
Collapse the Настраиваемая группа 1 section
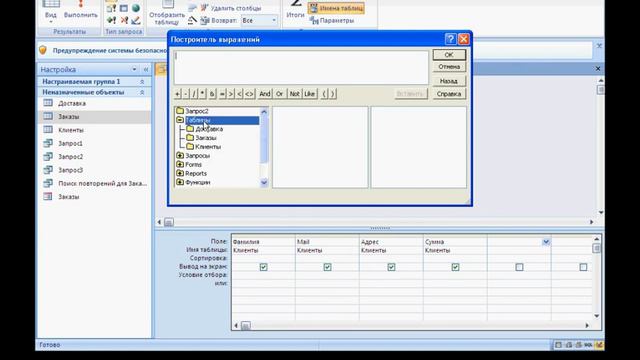(142, 82)
